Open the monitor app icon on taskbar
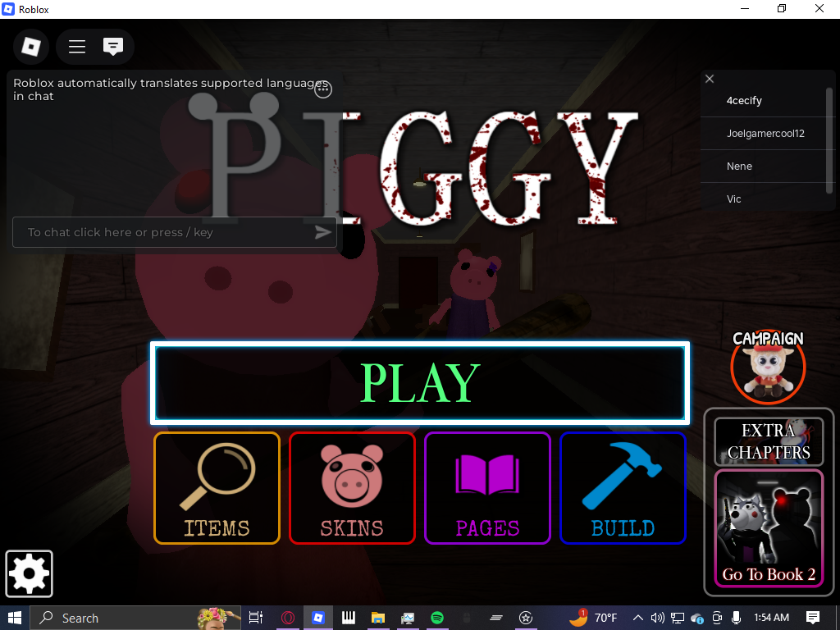This screenshot has height=630, width=840. point(408,618)
